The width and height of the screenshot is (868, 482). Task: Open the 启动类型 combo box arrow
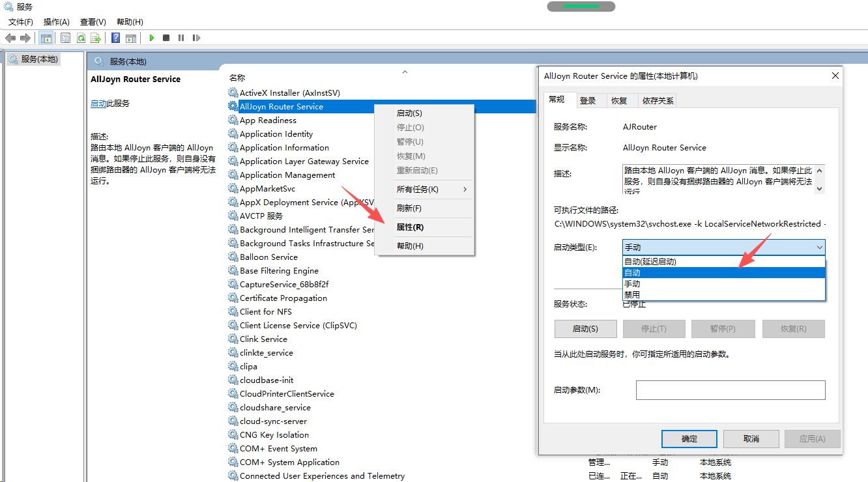819,247
